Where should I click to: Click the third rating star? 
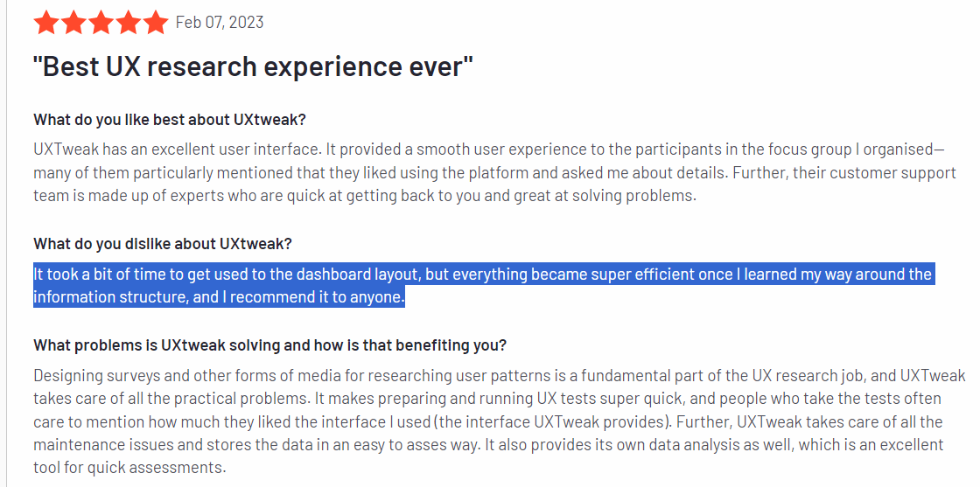pyautogui.click(x=101, y=23)
